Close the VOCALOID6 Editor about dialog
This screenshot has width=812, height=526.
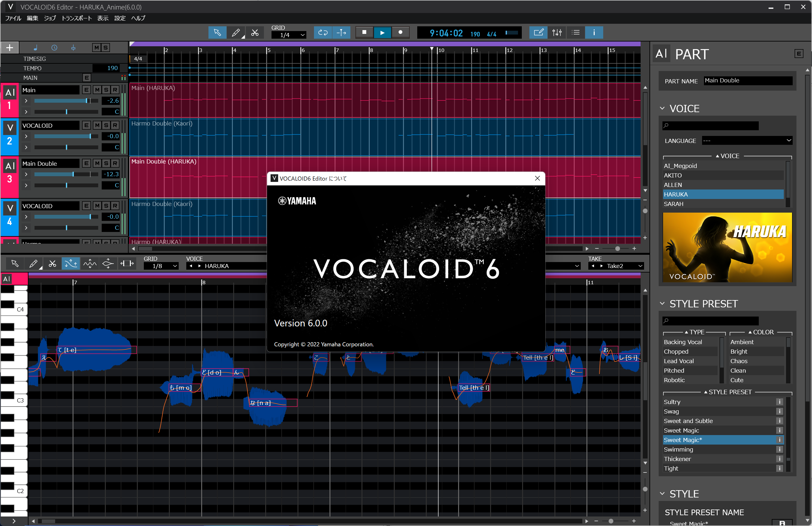[x=537, y=178]
